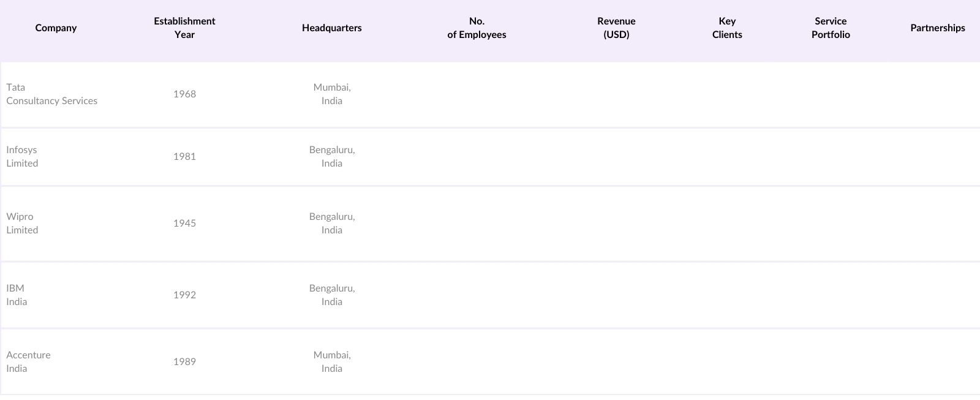
Task: Select the Infosys row's Bengaluru, India cell
Action: pyautogui.click(x=332, y=157)
